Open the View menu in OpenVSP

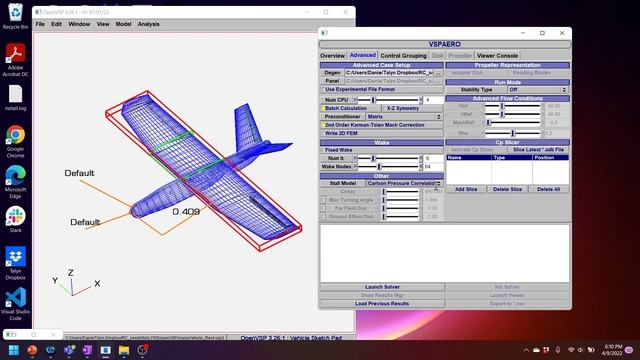pos(103,24)
